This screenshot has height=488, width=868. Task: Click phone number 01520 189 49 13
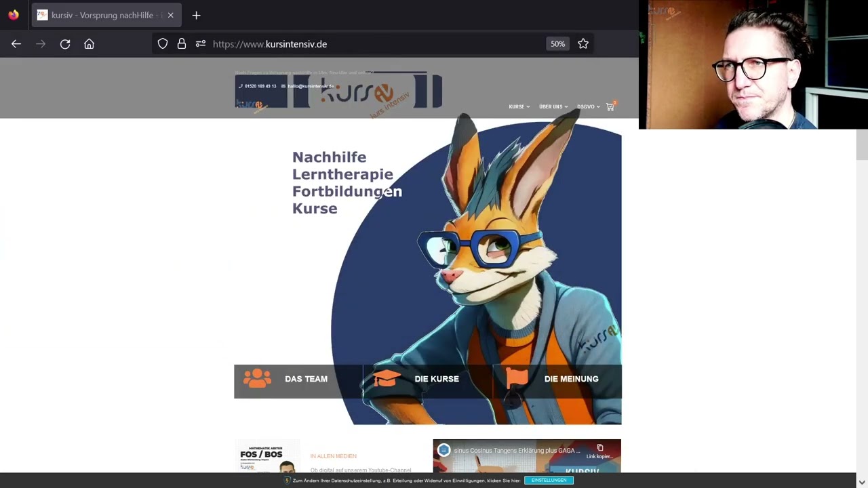(260, 86)
